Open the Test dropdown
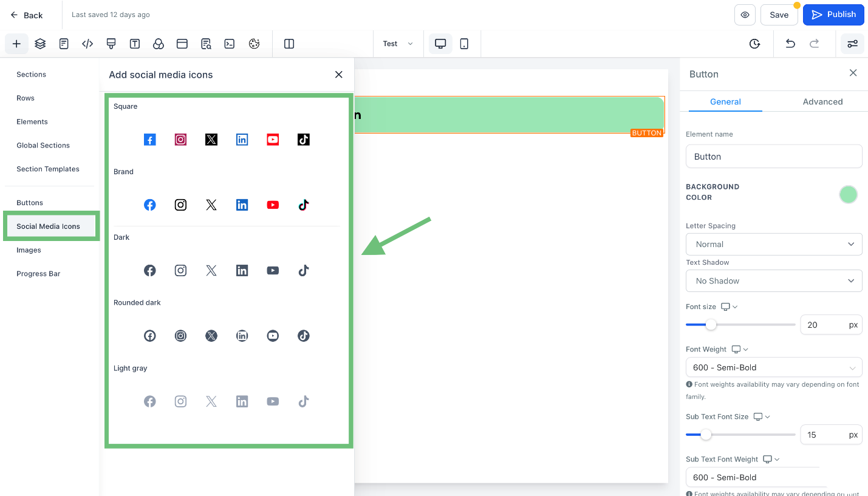The image size is (868, 496). point(398,44)
